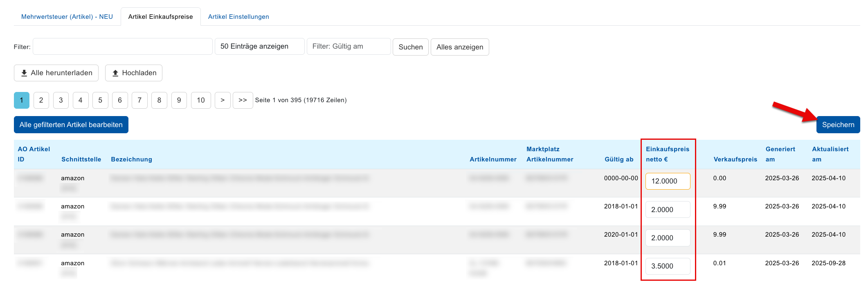Go to page 8
The height and width of the screenshot is (282, 868).
click(159, 100)
